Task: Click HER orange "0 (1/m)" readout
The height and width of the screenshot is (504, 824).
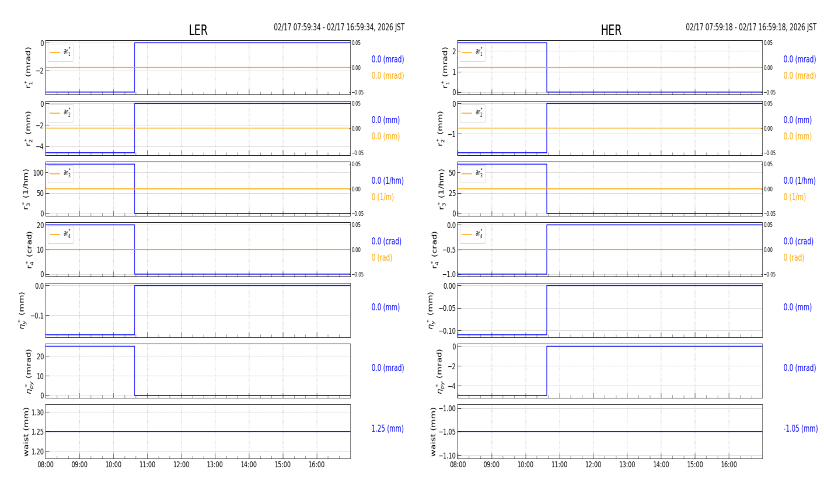Action: 795,197
